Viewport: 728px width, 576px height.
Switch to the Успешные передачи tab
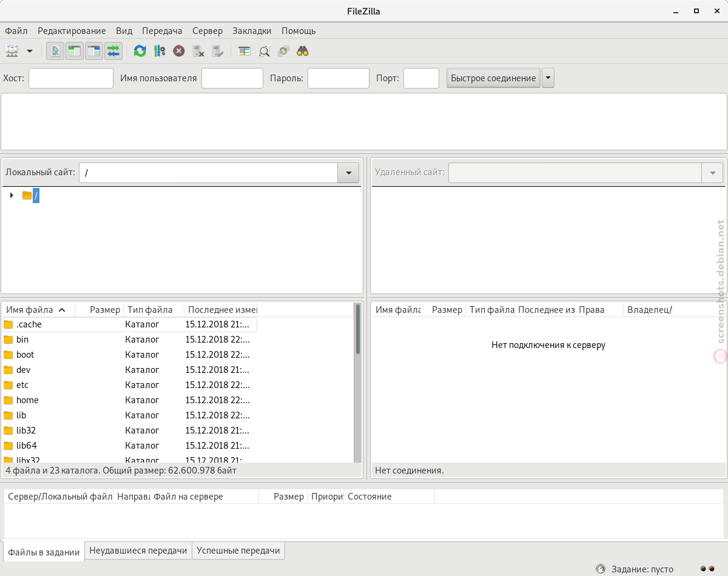238,551
